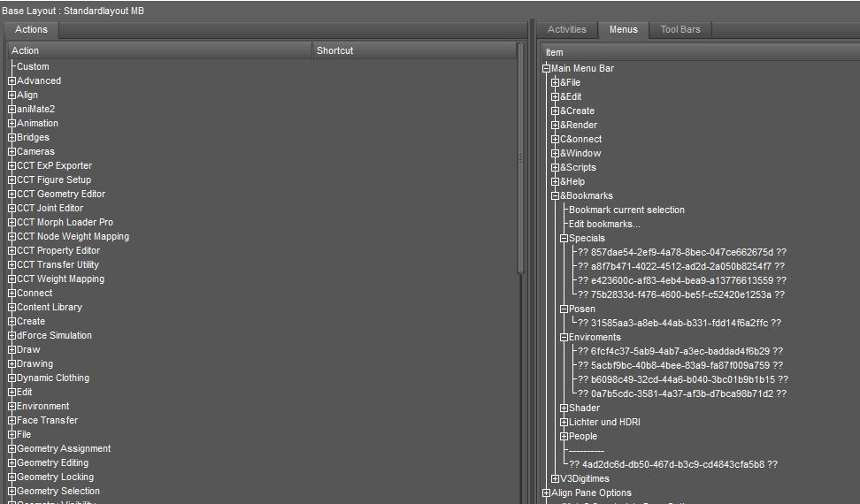Expand the Align action category
This screenshot has width=860, height=504.
click(x=12, y=95)
